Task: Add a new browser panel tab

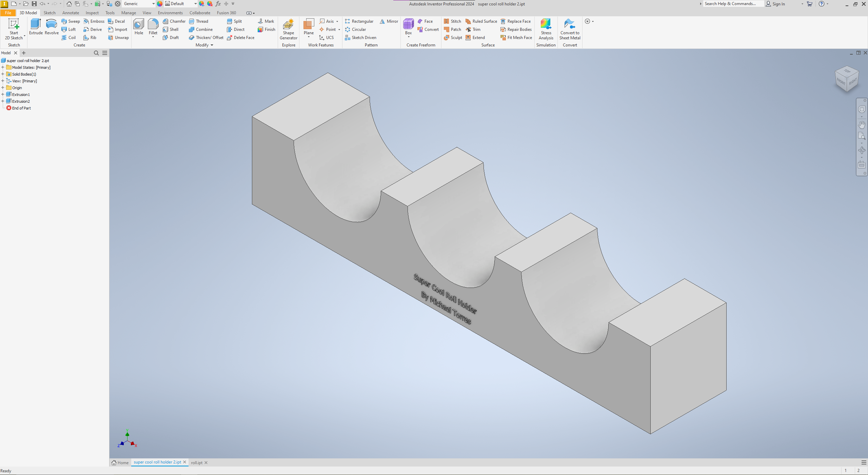Action: click(x=24, y=53)
